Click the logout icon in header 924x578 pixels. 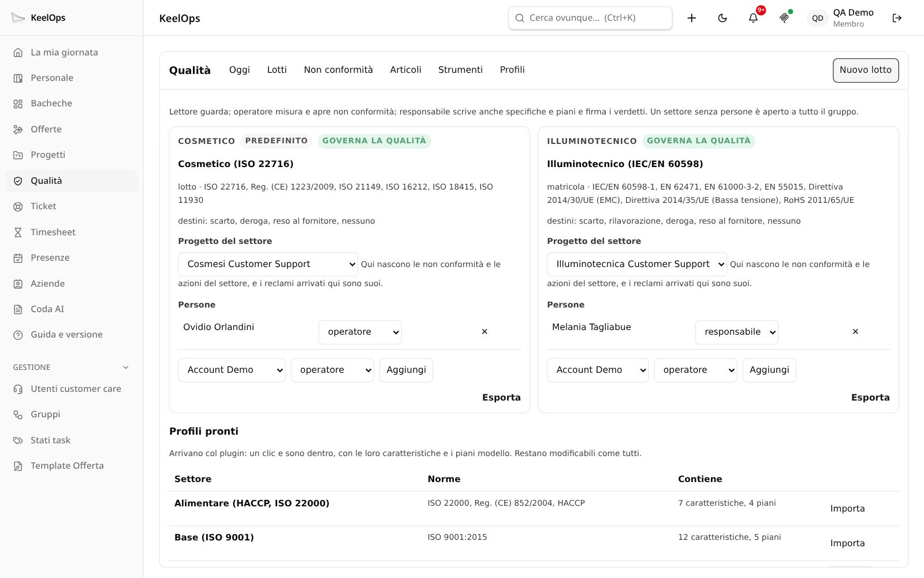[897, 18]
